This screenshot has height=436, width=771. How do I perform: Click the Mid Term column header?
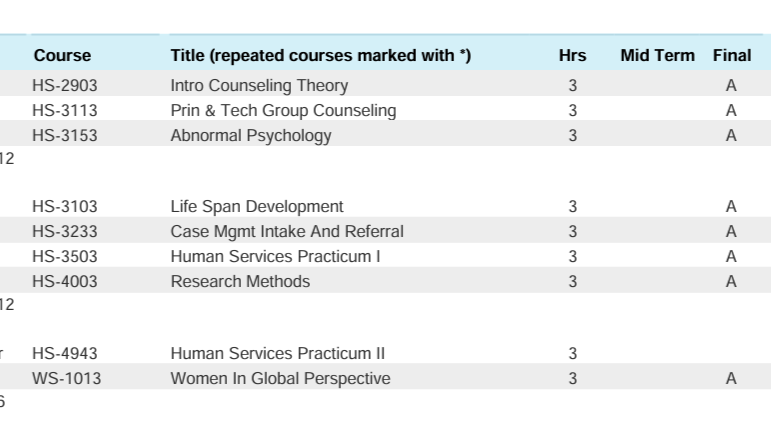click(657, 56)
